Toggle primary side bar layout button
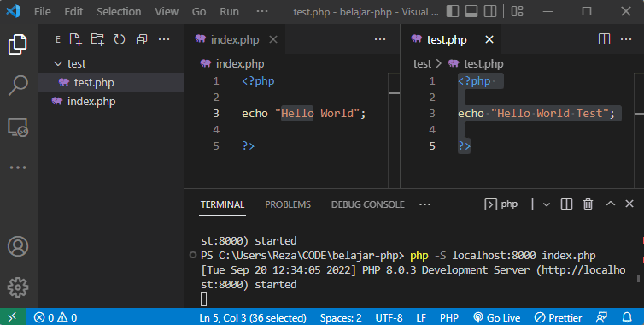 point(452,11)
